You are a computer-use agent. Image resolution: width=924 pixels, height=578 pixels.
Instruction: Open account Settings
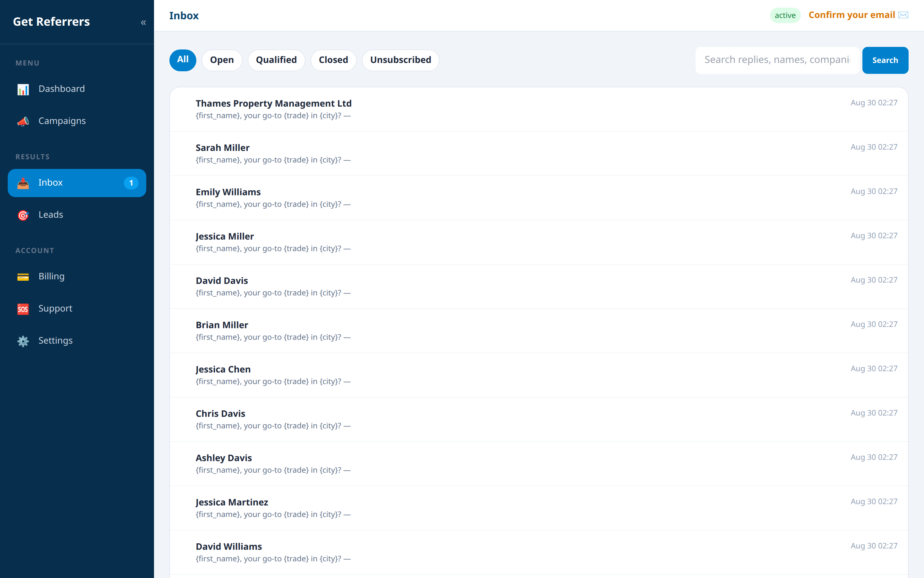[x=77, y=341]
